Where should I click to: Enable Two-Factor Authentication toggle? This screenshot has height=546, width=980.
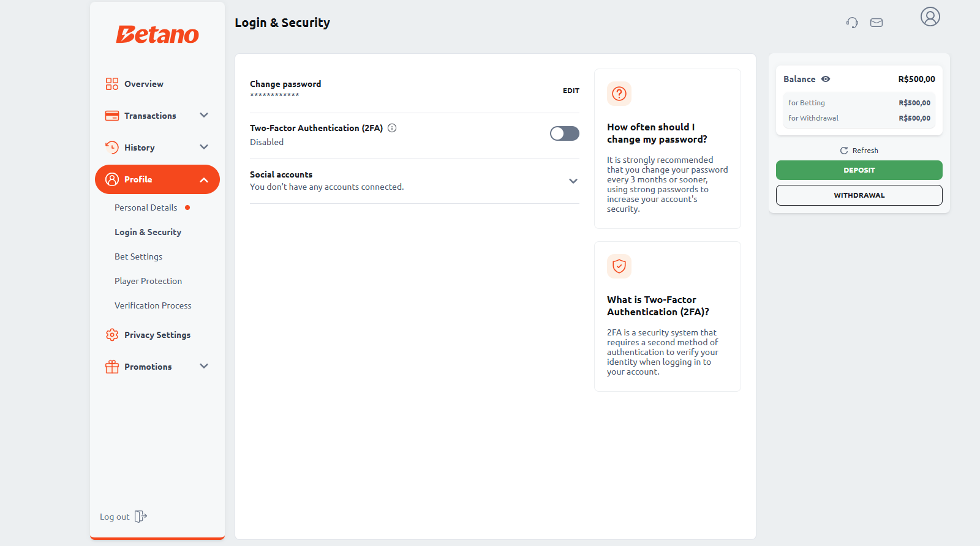564,133
